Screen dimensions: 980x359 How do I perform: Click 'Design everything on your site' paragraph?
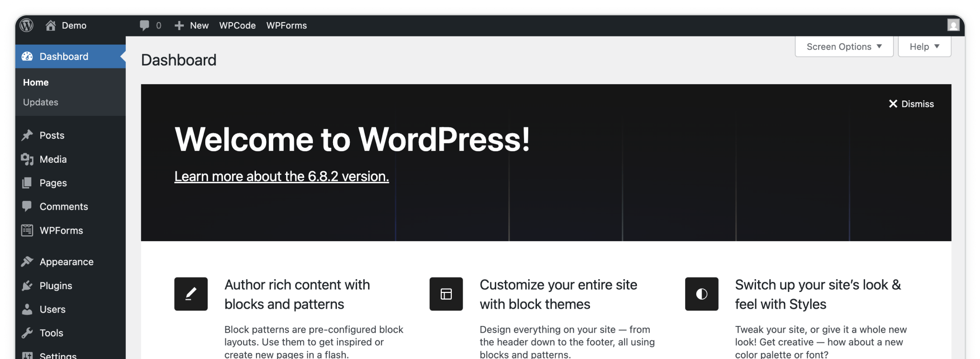[x=567, y=342]
